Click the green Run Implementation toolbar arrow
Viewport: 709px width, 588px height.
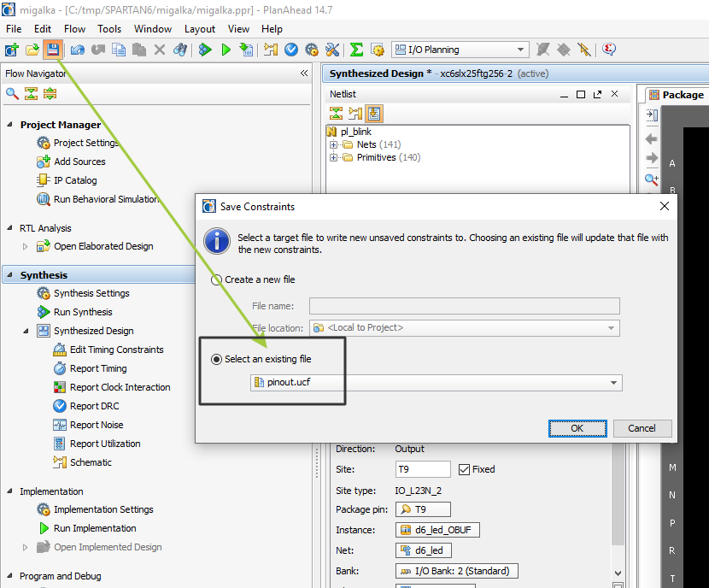pyautogui.click(x=226, y=50)
